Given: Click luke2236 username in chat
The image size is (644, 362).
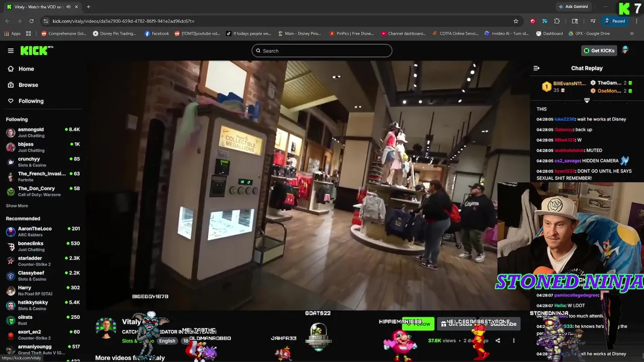Looking at the screenshot, I should point(564,119).
